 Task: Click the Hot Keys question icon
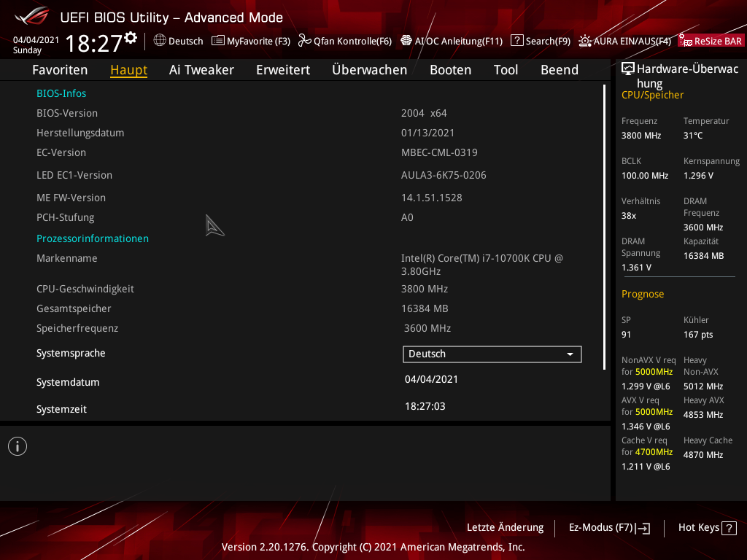click(x=729, y=528)
